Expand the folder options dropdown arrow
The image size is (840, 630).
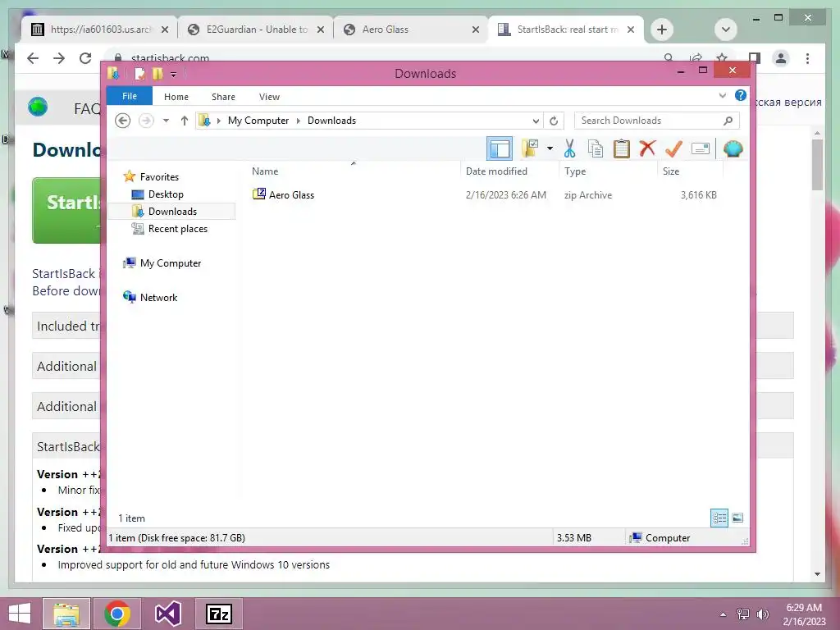[550, 148]
